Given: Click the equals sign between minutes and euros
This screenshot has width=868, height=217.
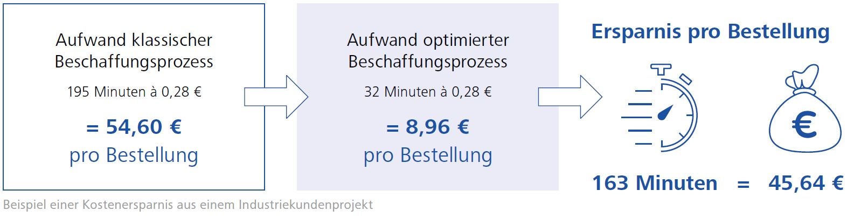Looking at the screenshot, I should click(743, 185).
